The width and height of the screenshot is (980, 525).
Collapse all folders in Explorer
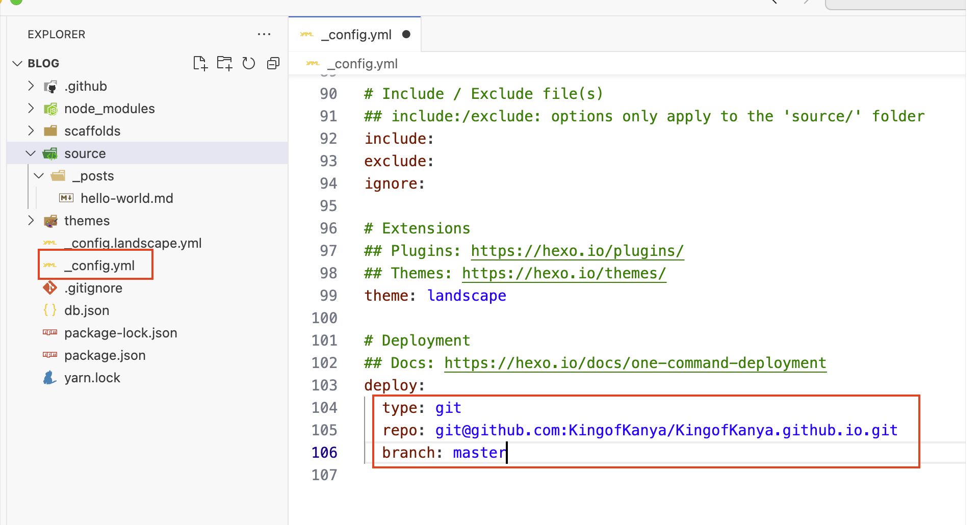pos(273,63)
